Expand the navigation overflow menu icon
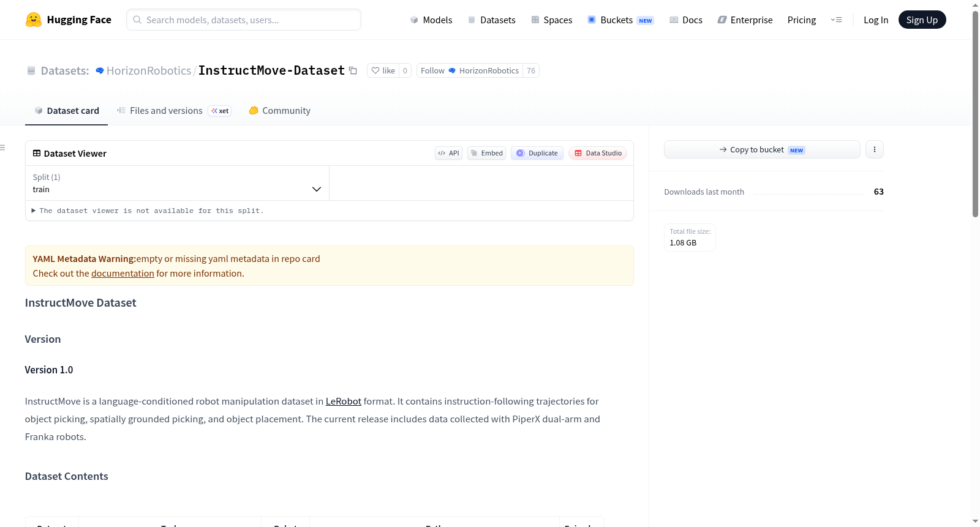Screen dimensions: 980x527 [x=836, y=20]
